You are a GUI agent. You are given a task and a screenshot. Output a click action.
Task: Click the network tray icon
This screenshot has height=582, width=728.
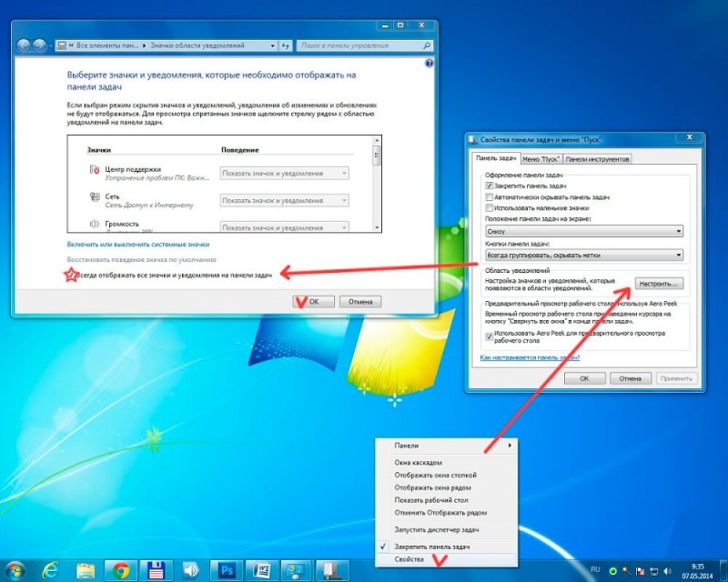tap(653, 571)
